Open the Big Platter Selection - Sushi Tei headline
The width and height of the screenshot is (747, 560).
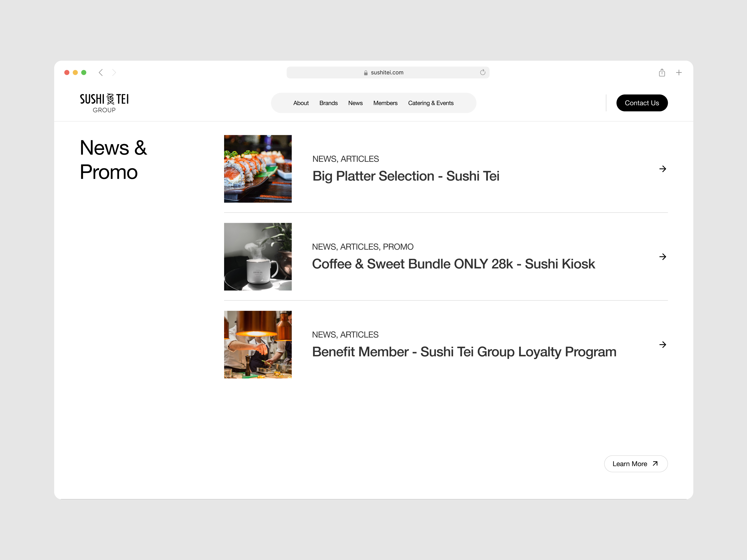(x=405, y=176)
